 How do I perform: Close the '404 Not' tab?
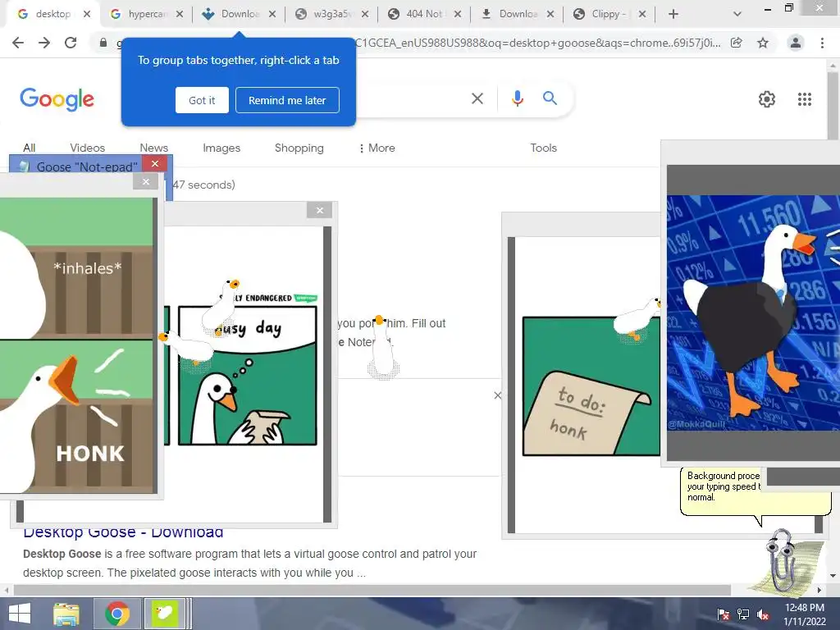[458, 15]
